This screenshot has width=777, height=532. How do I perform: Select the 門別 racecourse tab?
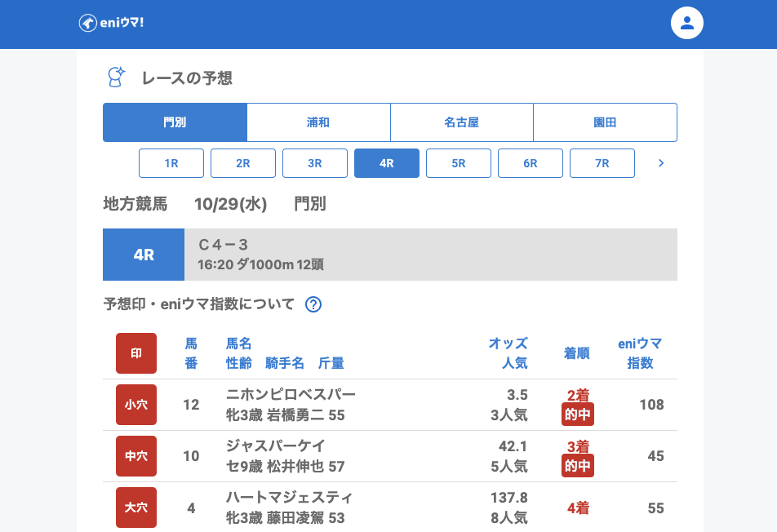point(175,122)
